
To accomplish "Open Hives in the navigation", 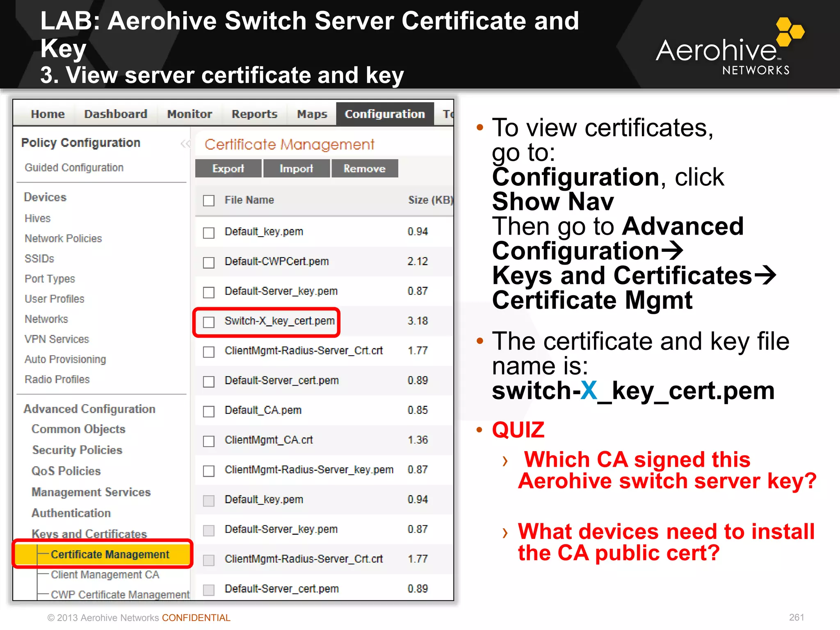I will point(37,218).
